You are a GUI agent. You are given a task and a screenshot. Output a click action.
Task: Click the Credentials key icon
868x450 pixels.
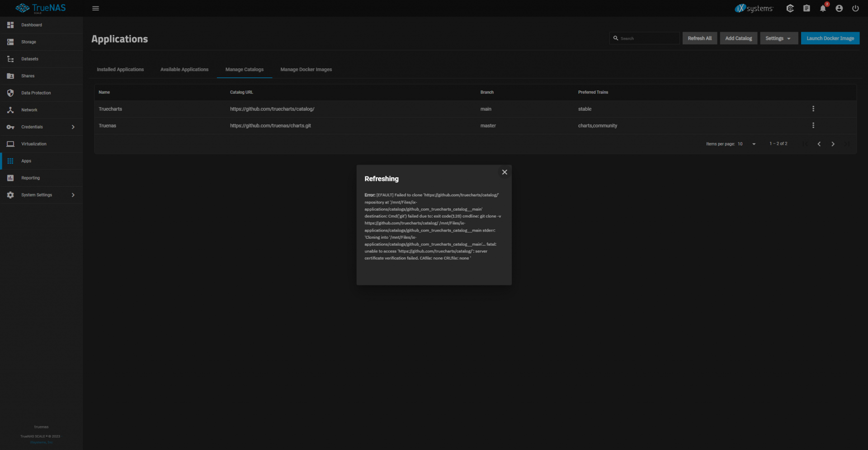[x=10, y=127]
